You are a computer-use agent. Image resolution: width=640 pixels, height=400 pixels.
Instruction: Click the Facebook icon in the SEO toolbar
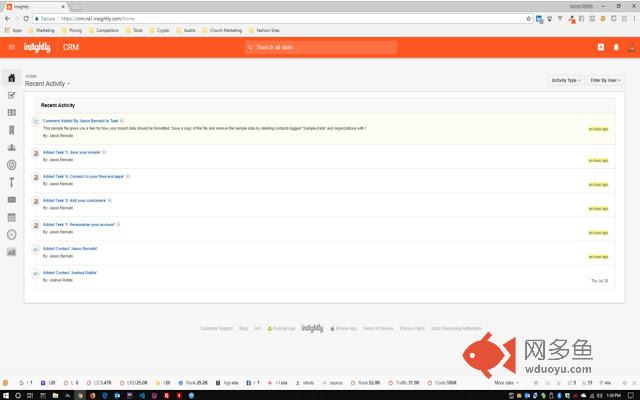coord(249,383)
